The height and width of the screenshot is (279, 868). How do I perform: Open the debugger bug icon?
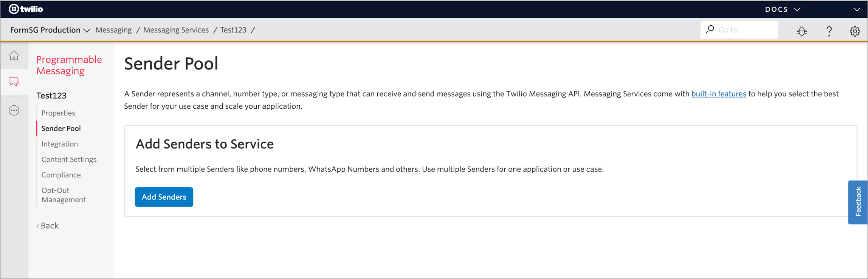point(801,31)
